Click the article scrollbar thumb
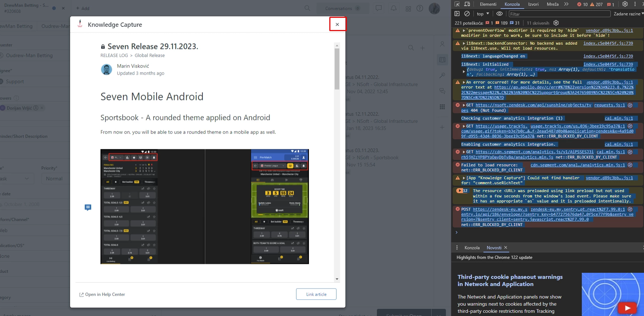This screenshot has height=316, width=644. pos(337,69)
